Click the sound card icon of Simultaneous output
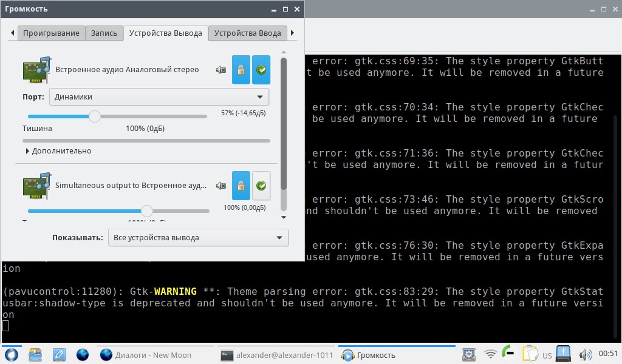 point(37,186)
